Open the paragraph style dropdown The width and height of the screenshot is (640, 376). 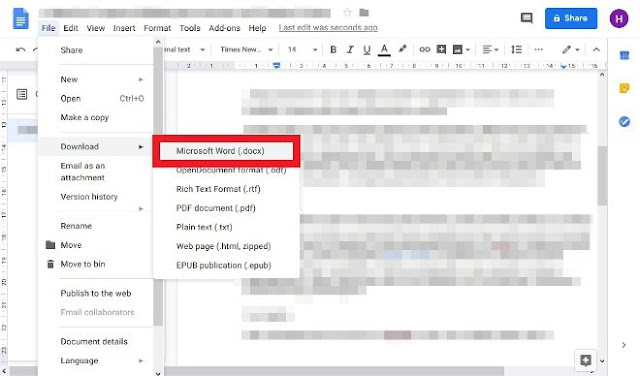pos(184,50)
